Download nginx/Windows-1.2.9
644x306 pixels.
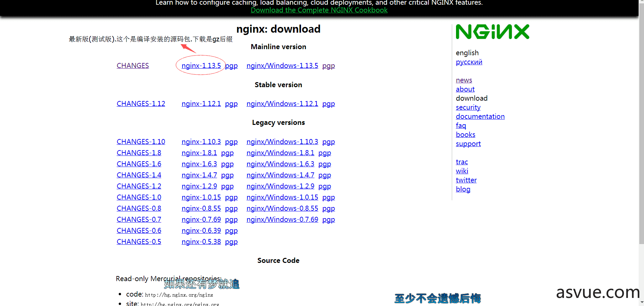pos(280,186)
